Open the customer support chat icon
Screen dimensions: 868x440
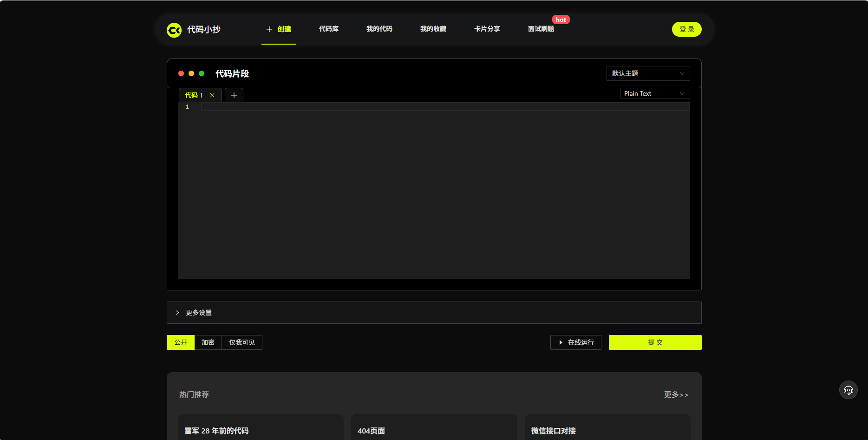pos(848,390)
